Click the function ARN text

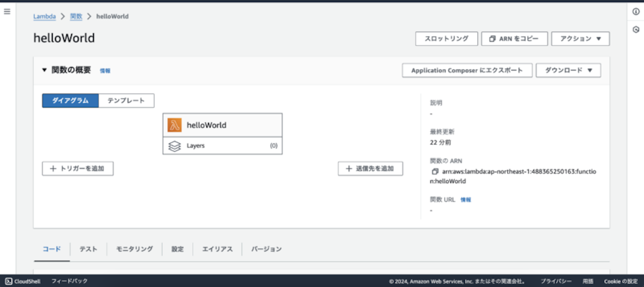coord(513,176)
